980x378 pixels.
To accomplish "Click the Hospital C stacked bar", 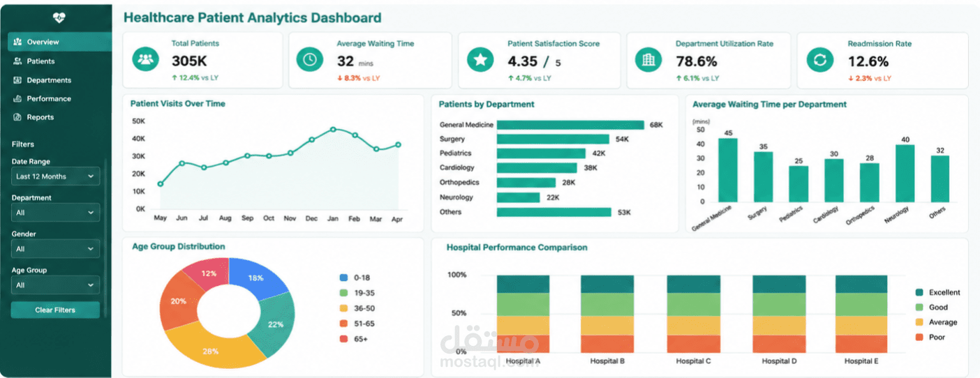I will (x=693, y=314).
